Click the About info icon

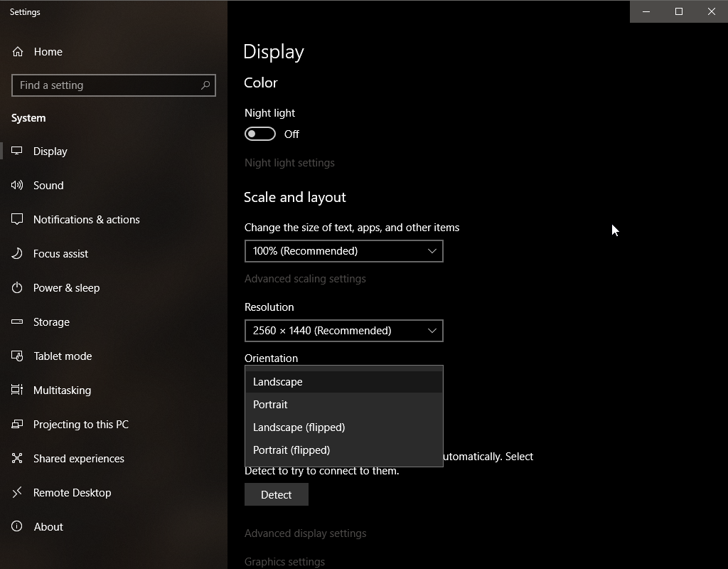coord(17,526)
